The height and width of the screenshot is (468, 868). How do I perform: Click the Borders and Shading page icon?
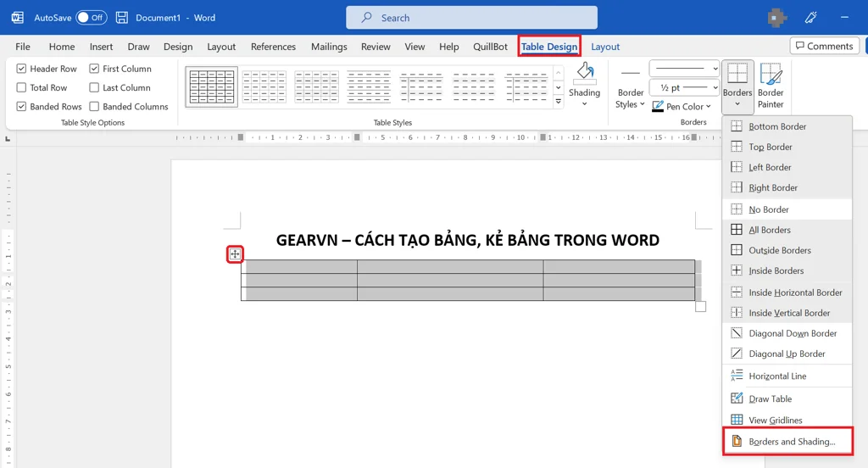click(x=737, y=442)
